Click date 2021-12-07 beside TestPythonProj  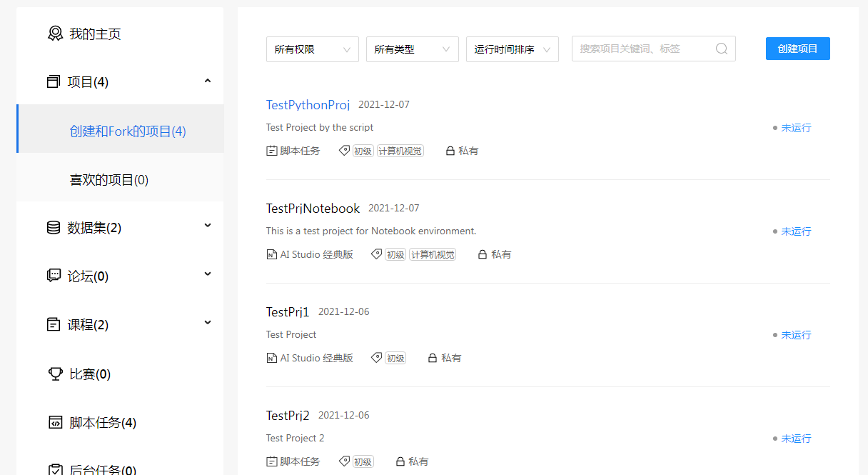click(384, 104)
